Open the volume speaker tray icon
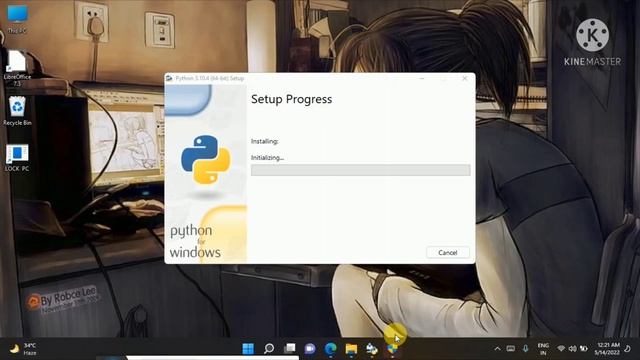The width and height of the screenshot is (640, 360). 573,349
